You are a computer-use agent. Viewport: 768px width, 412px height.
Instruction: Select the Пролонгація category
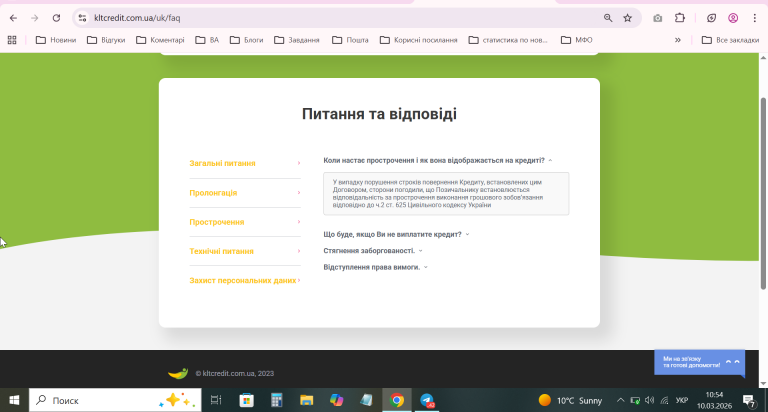[x=245, y=193]
